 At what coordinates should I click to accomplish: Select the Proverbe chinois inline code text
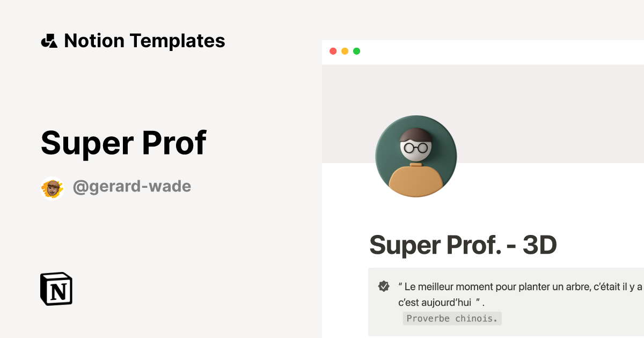pos(452,318)
